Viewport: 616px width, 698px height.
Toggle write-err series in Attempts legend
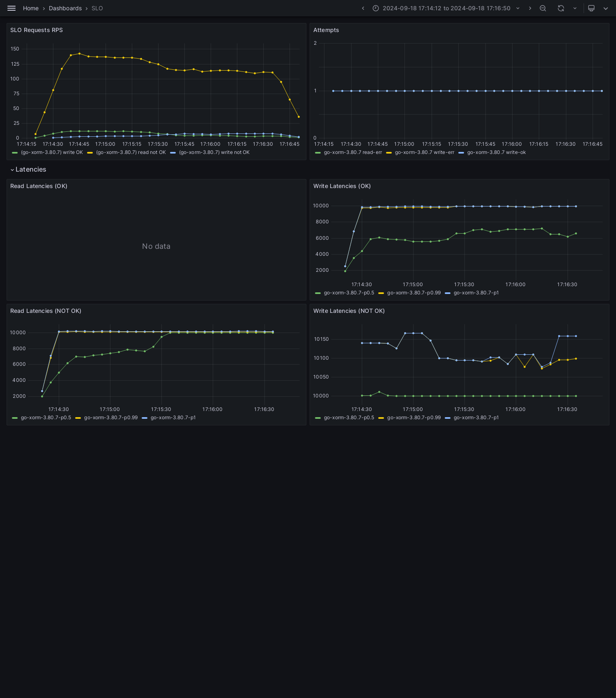click(425, 152)
